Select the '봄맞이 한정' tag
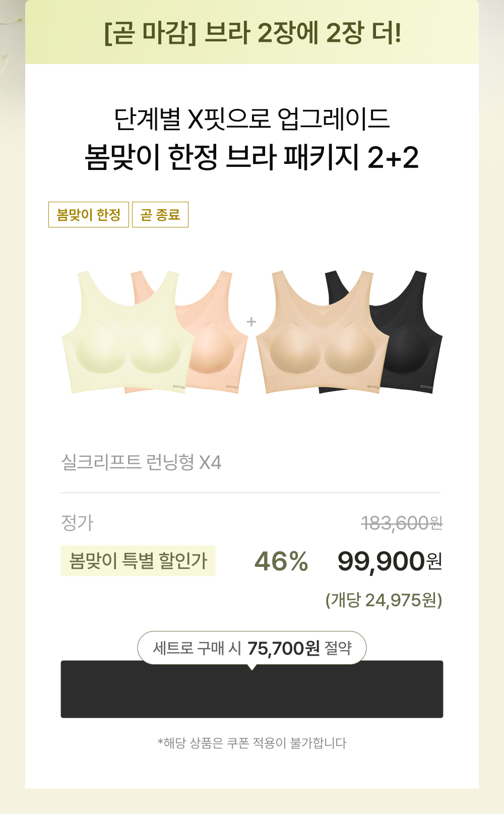Image resolution: width=504 pixels, height=814 pixels. click(x=89, y=215)
